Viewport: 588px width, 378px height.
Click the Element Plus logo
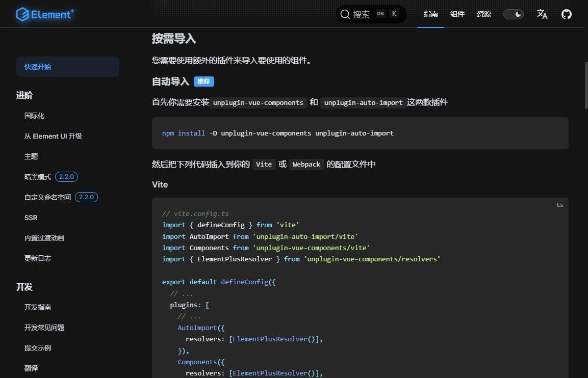(45, 14)
